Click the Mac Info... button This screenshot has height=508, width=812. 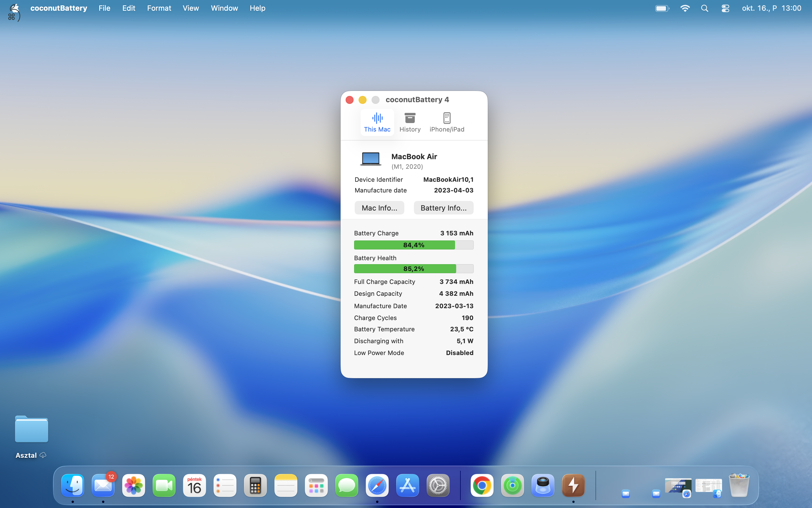(379, 208)
